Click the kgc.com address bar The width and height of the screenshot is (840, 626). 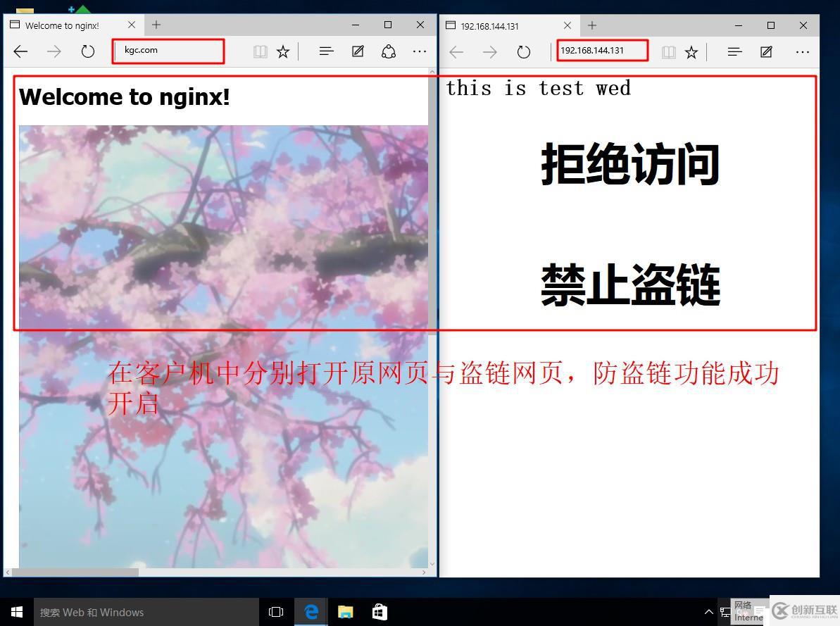[168, 50]
